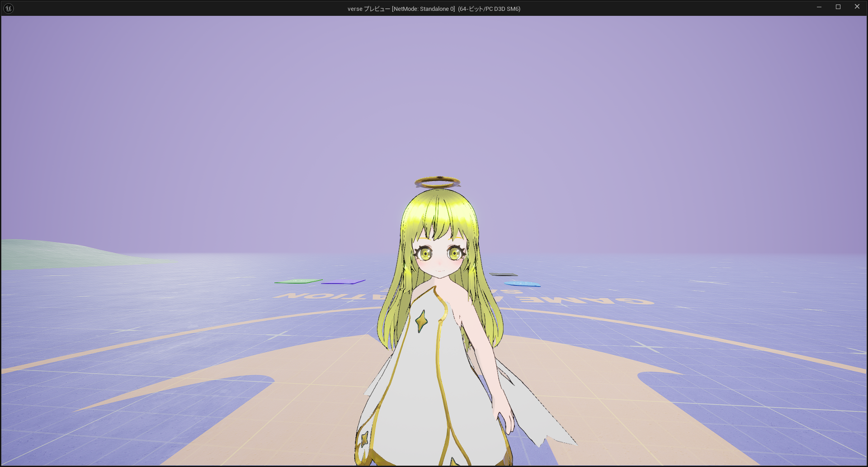Minimize the verse preview window
This screenshot has width=868, height=467.
coord(819,7)
